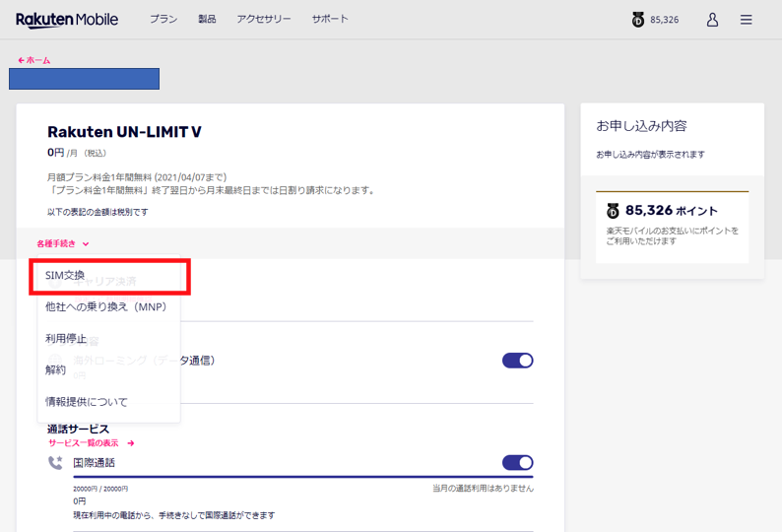Click 当月の通話利用はありません text
782x532 pixels.
pos(483,488)
